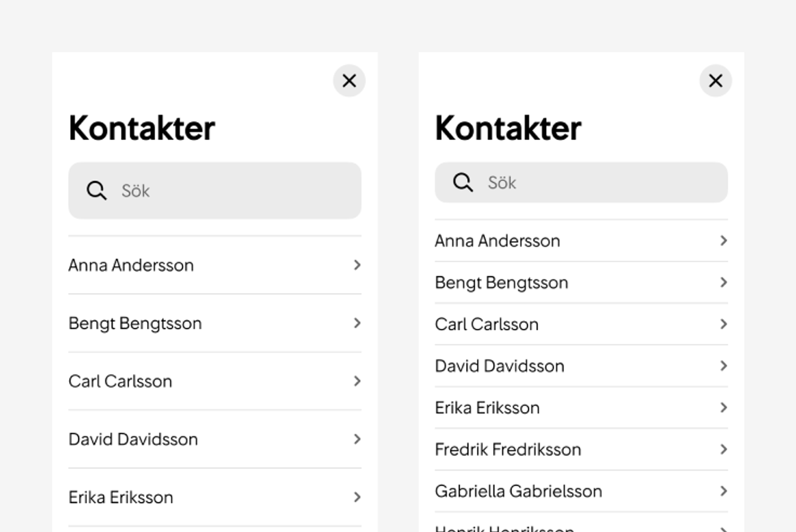796x532 pixels.
Task: Click the close X icon on left panel
Action: coord(349,81)
